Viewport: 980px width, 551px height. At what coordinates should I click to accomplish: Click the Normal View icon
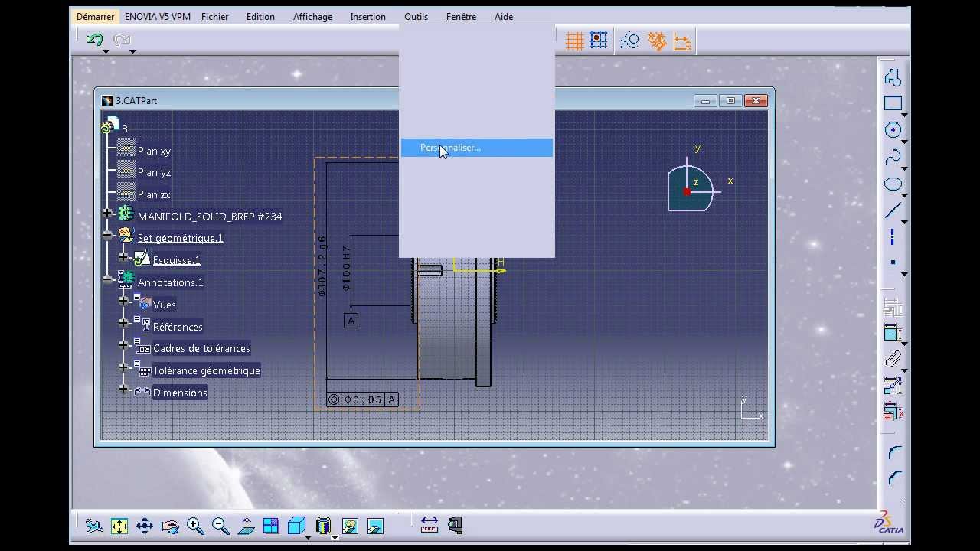coord(247,526)
